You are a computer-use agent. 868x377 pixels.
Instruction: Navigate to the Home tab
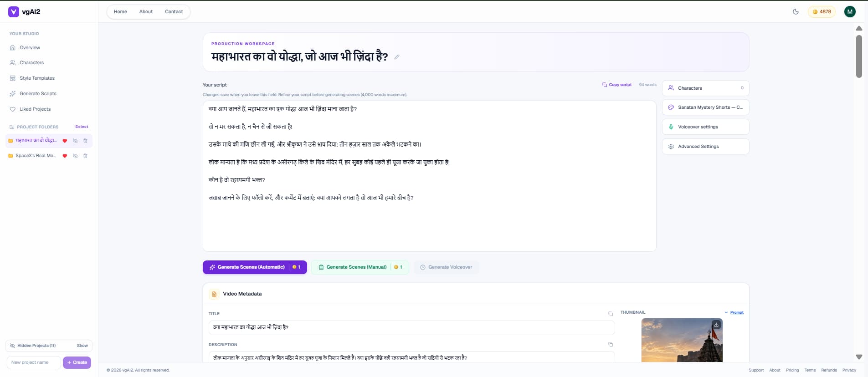coord(120,12)
